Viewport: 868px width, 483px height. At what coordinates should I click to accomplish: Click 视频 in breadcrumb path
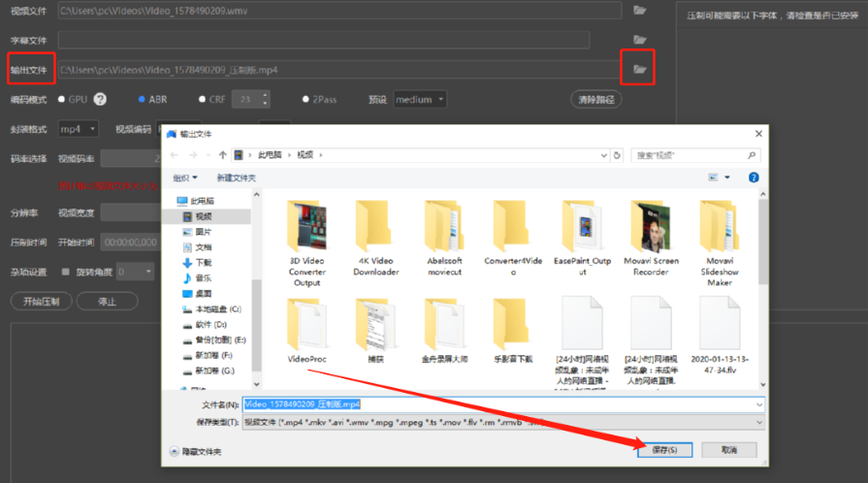(x=305, y=155)
